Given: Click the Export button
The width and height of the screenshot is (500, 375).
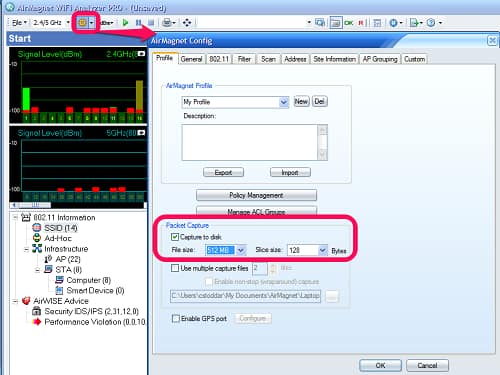Looking at the screenshot, I should [223, 172].
